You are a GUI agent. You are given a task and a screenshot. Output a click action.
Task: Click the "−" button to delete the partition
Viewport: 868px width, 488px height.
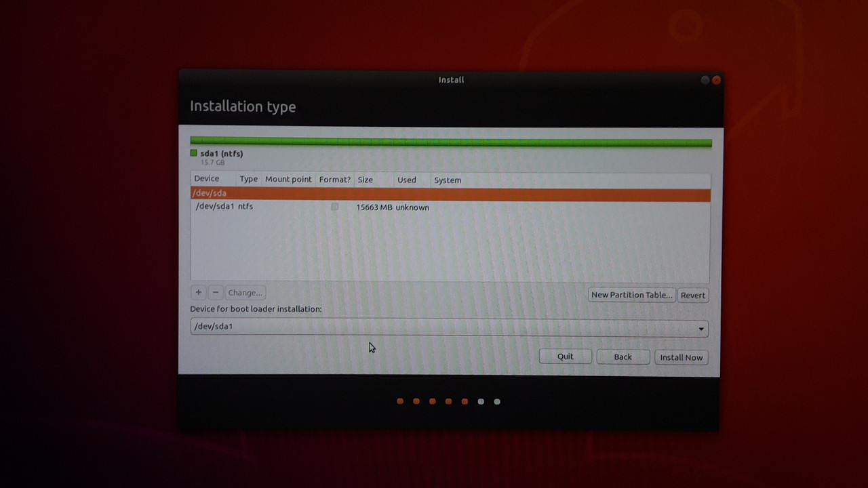tap(215, 292)
